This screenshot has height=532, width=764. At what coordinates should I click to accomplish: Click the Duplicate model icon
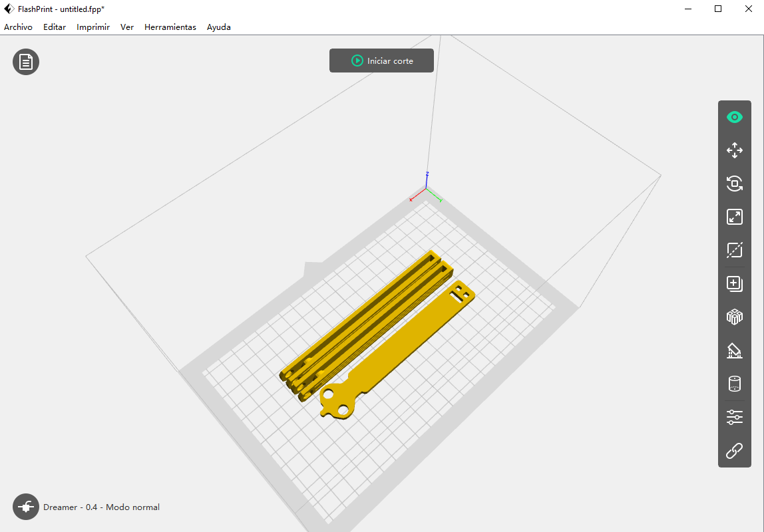click(734, 284)
